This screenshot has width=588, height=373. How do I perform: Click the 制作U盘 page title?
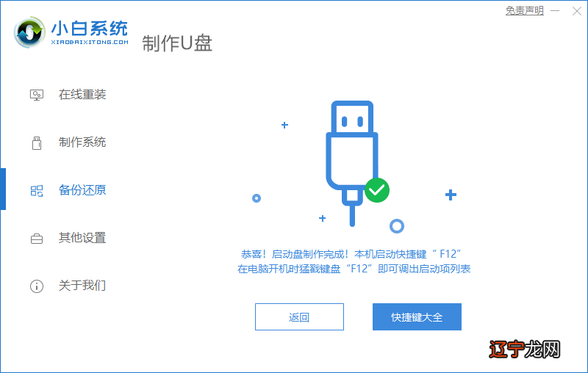pyautogui.click(x=177, y=43)
